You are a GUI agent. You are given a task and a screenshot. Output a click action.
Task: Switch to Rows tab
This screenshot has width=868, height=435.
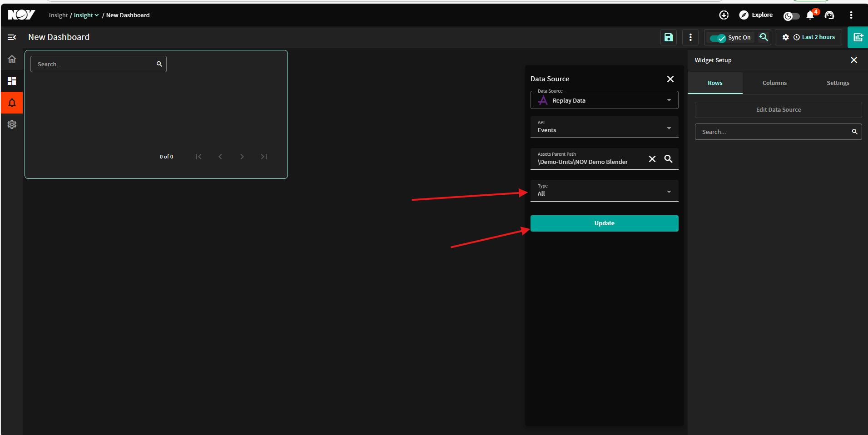[x=715, y=83]
